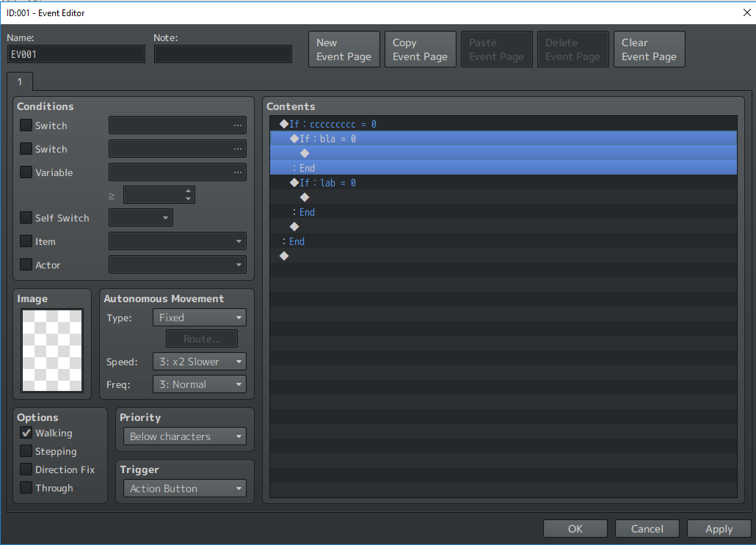Viewport: 756px width, 545px height.
Task: Select the last empty command line diamond
Action: pos(284,256)
